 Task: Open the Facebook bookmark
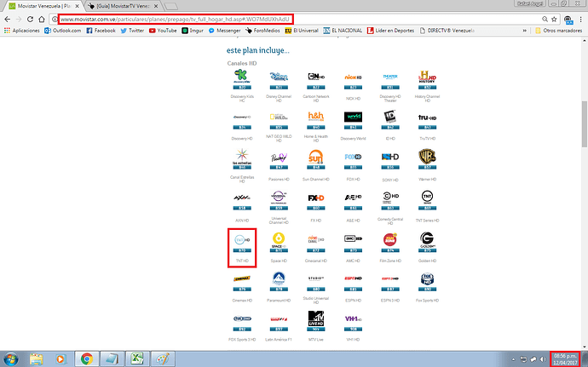click(x=101, y=31)
